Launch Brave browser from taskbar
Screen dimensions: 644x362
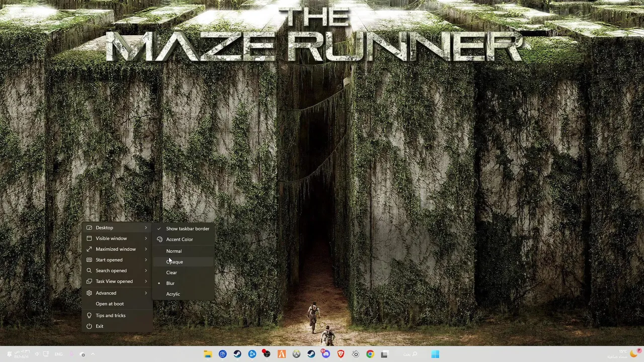coord(341,354)
